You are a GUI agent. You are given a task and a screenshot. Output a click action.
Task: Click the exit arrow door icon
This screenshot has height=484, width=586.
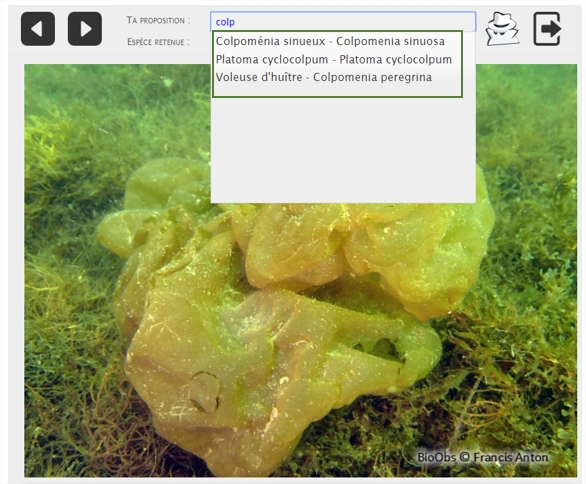(x=547, y=29)
